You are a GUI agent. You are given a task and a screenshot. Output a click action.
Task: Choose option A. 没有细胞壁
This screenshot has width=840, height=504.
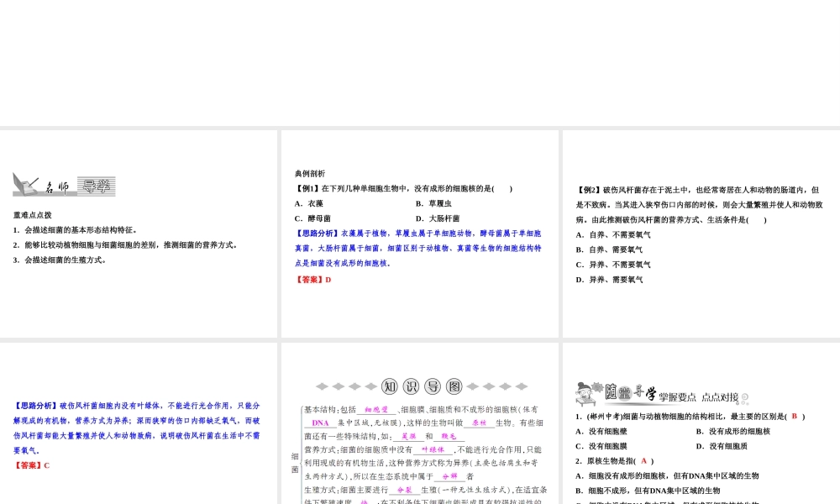[x=601, y=431]
